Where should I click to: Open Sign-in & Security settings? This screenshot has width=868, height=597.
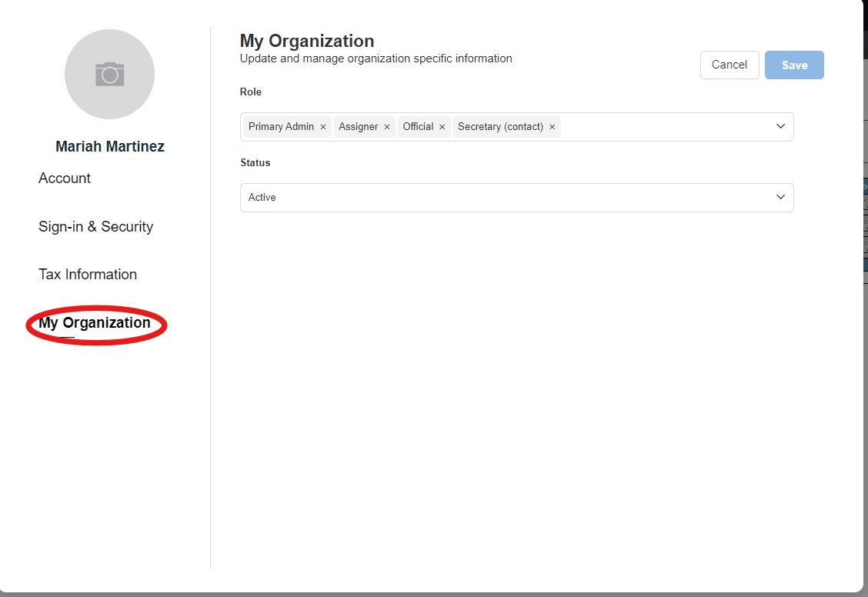[95, 227]
